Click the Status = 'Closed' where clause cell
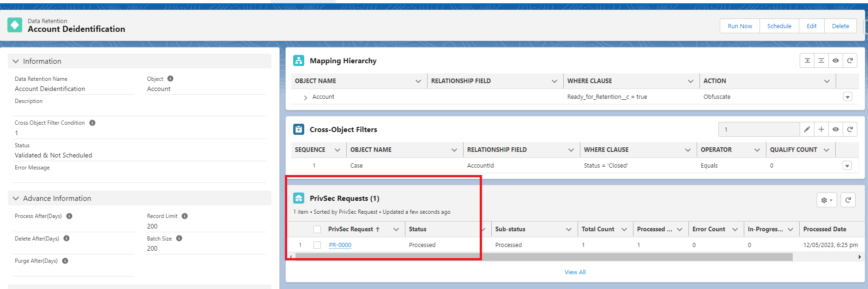Viewport: 868px width, 289px height. click(x=606, y=166)
